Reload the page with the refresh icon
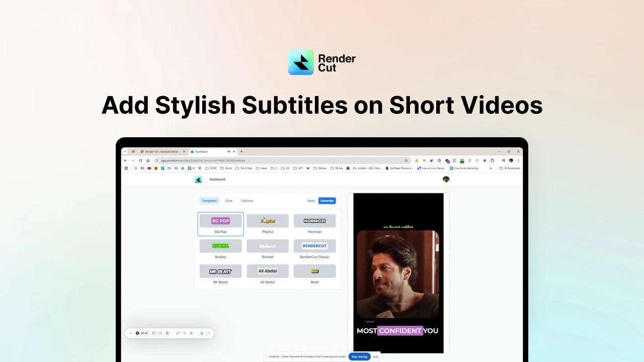This screenshot has width=644, height=362. (x=140, y=160)
